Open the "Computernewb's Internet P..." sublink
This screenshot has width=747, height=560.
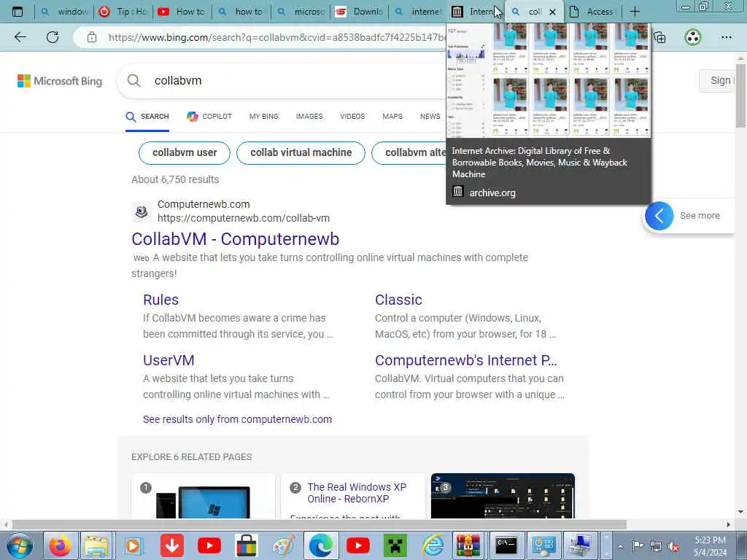tap(466, 360)
